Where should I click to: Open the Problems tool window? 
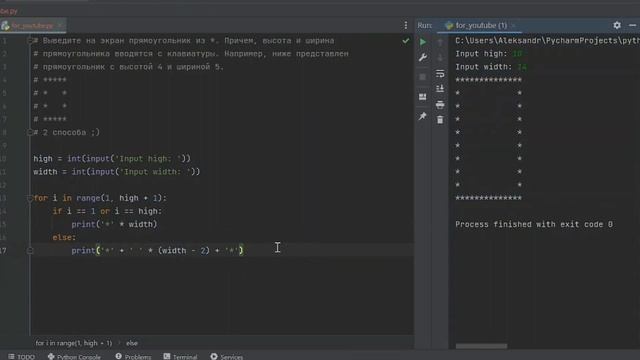[x=133, y=356]
